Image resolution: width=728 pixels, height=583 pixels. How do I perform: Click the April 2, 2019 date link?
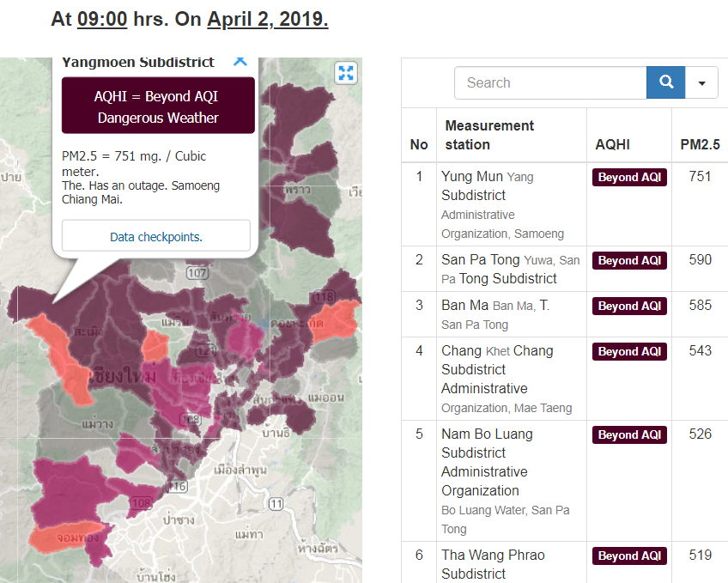pyautogui.click(x=267, y=19)
